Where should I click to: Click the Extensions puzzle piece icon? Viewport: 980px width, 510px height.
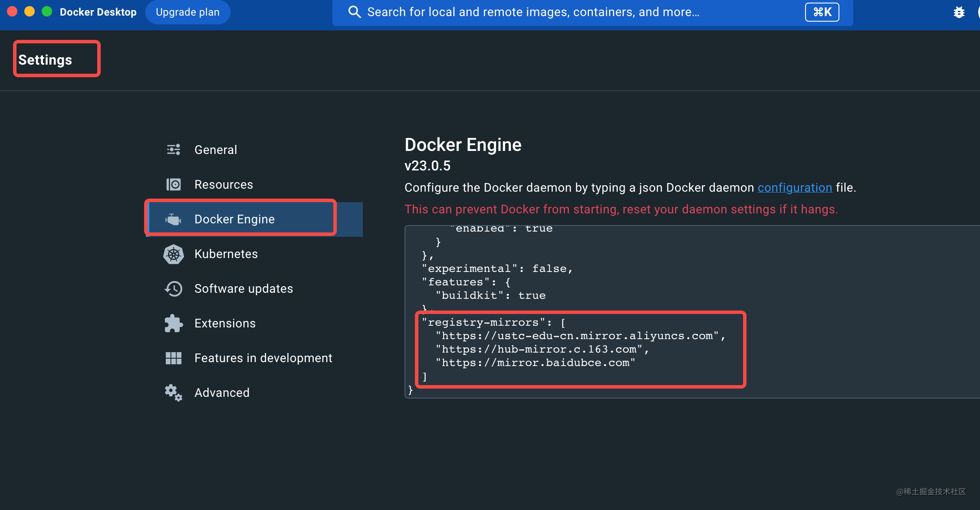click(x=174, y=324)
